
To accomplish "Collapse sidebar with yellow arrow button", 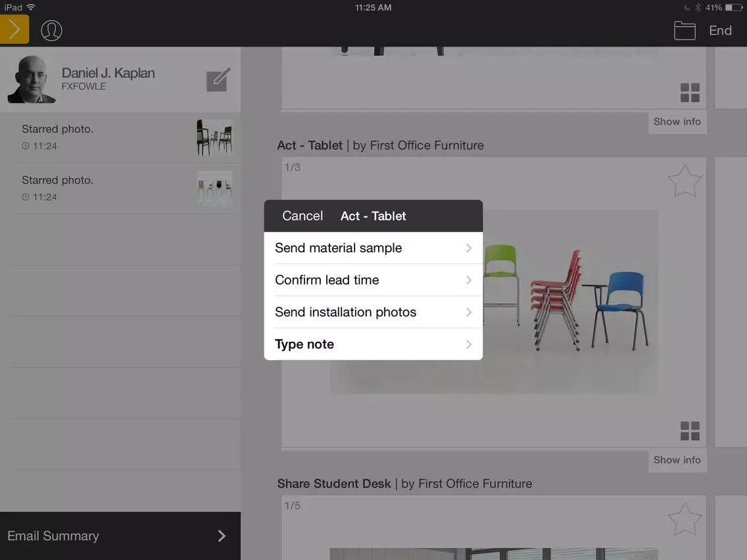I will coord(14,30).
